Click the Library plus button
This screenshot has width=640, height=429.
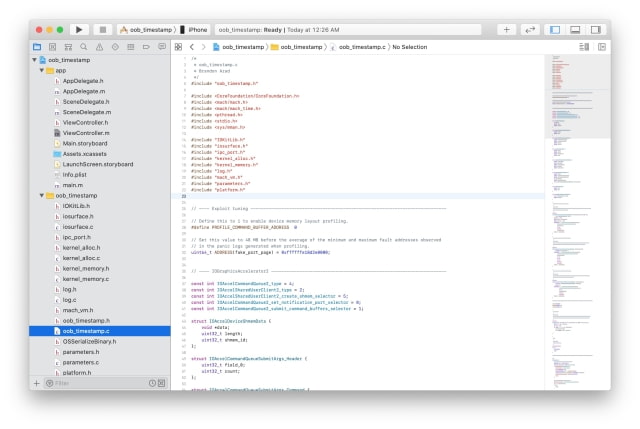[506, 30]
